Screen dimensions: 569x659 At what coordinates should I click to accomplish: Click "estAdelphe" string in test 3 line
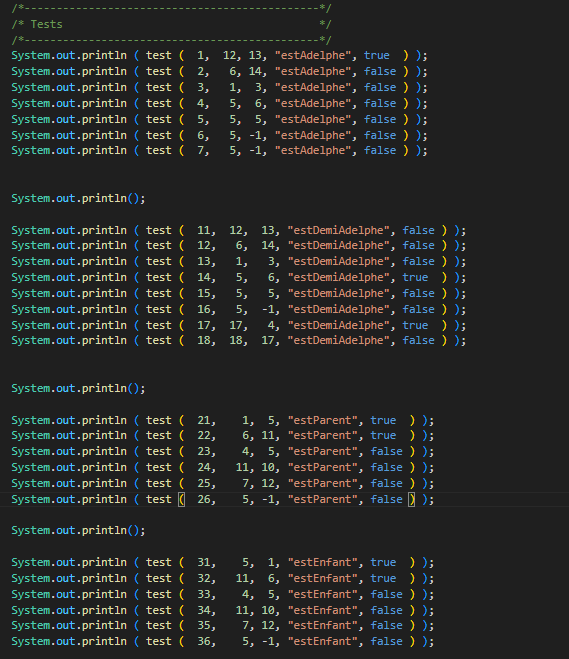point(313,87)
